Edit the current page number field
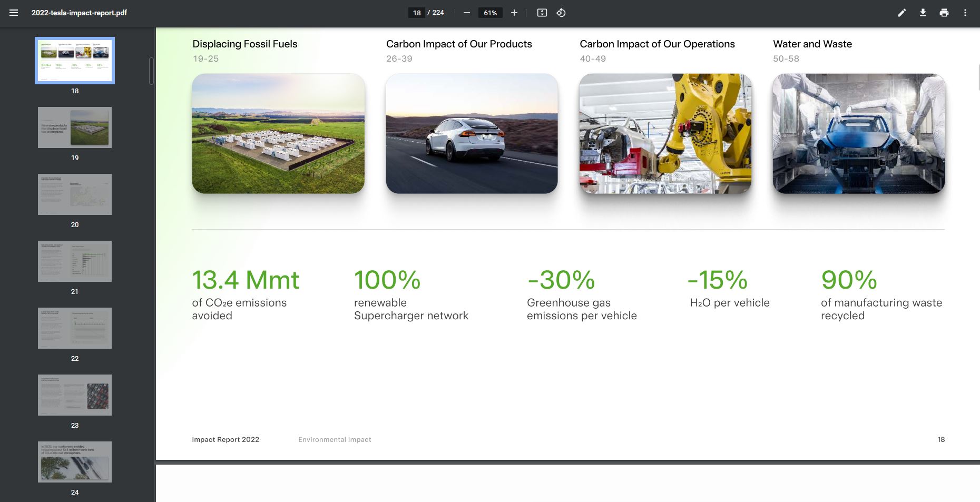This screenshot has width=980, height=502. click(x=417, y=13)
